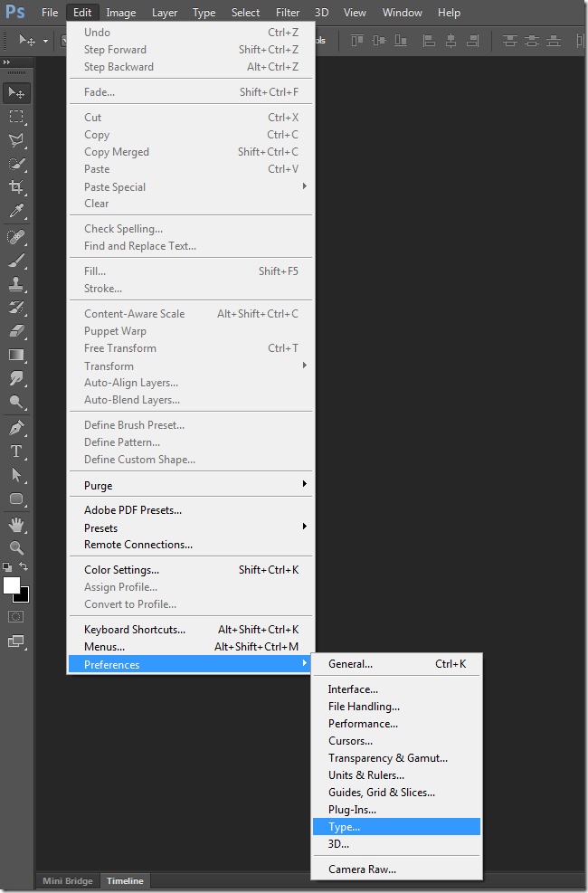Image resolution: width=588 pixels, height=893 pixels.
Task: Expand the toolbox panel double arrows
Action: 6,62
